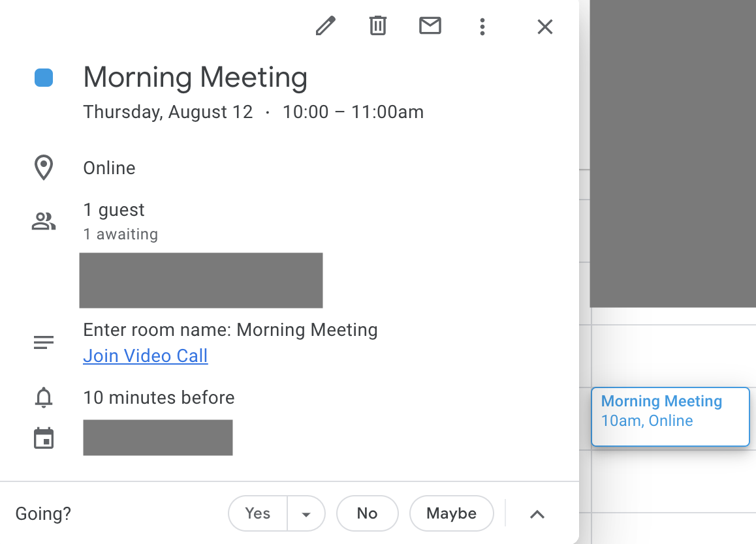
Task: Click the notification bell icon
Action: pyautogui.click(x=43, y=397)
